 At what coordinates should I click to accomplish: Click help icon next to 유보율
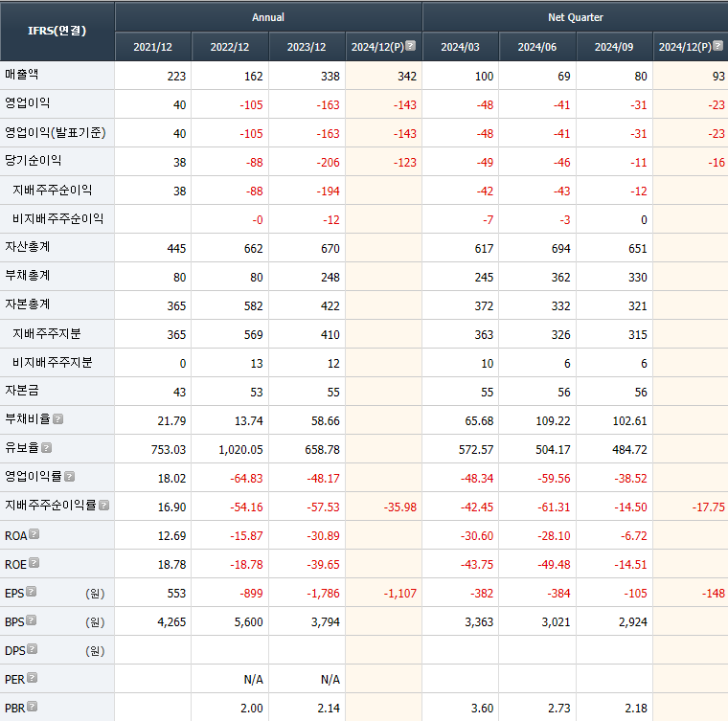[46, 448]
